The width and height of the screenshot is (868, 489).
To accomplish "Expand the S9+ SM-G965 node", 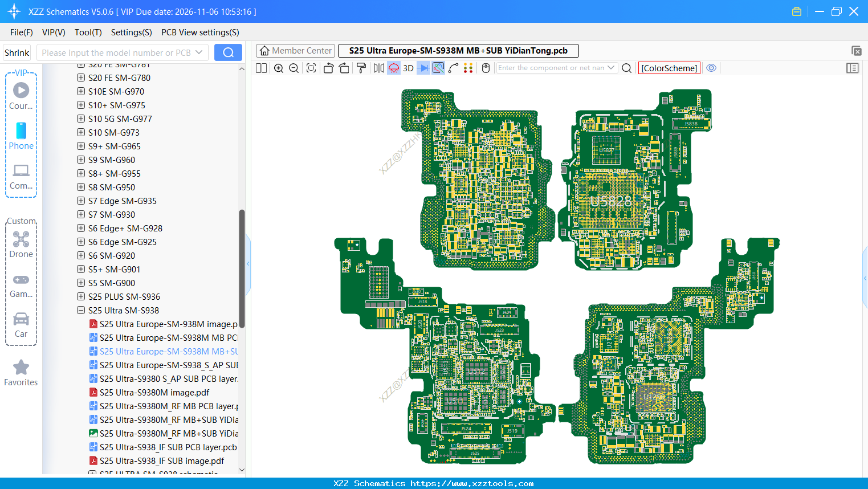I will click(81, 146).
